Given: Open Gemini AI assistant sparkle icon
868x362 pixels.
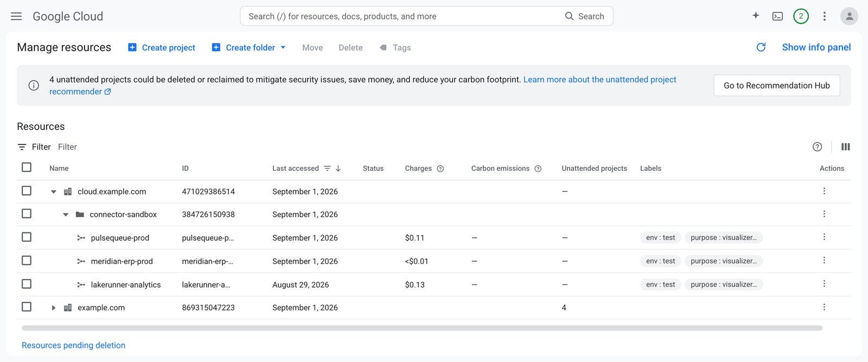Looking at the screenshot, I should (x=756, y=16).
